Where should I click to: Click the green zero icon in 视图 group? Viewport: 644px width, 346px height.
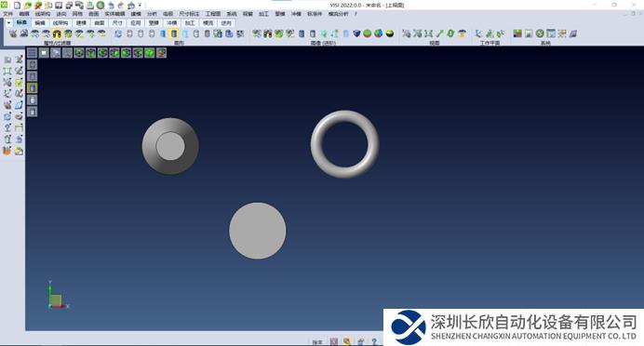450,33
